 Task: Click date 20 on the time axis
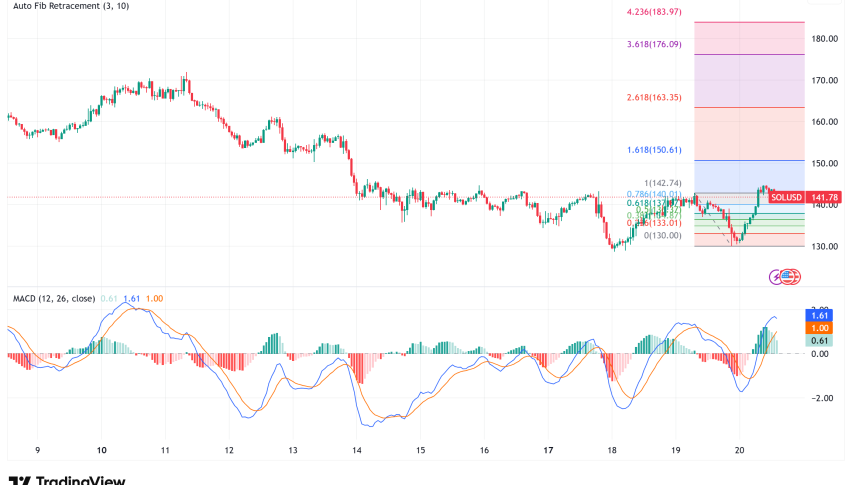(x=740, y=450)
